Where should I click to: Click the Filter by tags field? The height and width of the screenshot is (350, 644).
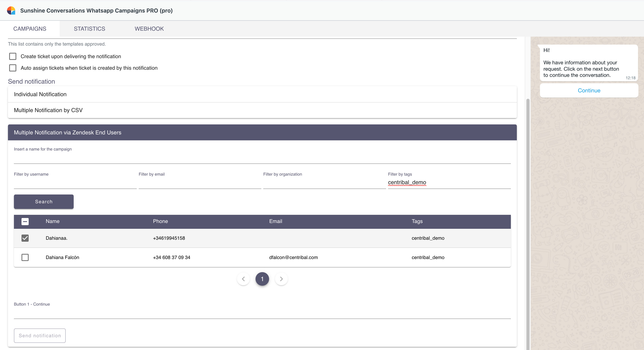click(x=449, y=182)
